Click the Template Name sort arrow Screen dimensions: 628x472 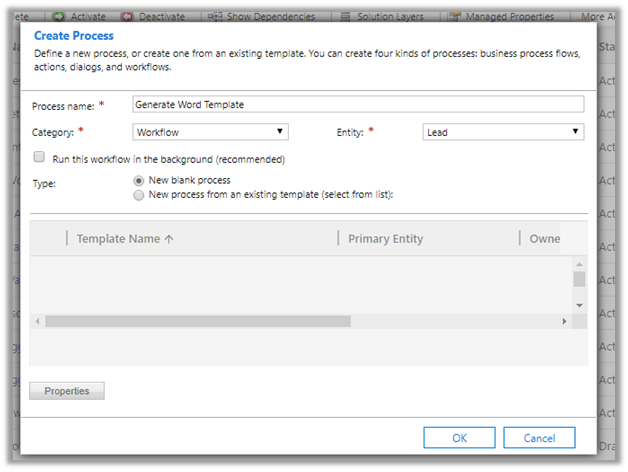(x=170, y=239)
